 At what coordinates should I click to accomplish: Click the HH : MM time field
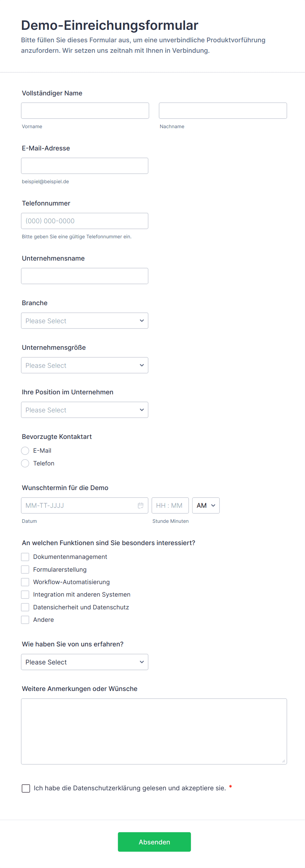coord(170,505)
